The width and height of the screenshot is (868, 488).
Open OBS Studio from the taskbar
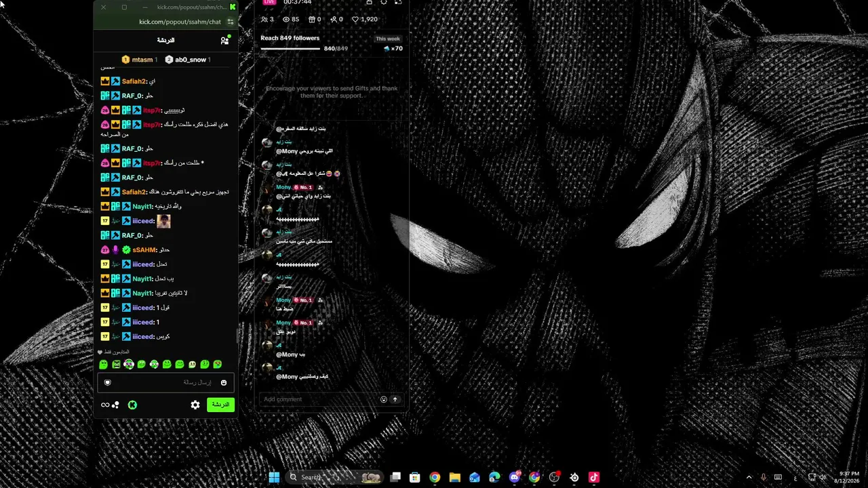(554, 477)
